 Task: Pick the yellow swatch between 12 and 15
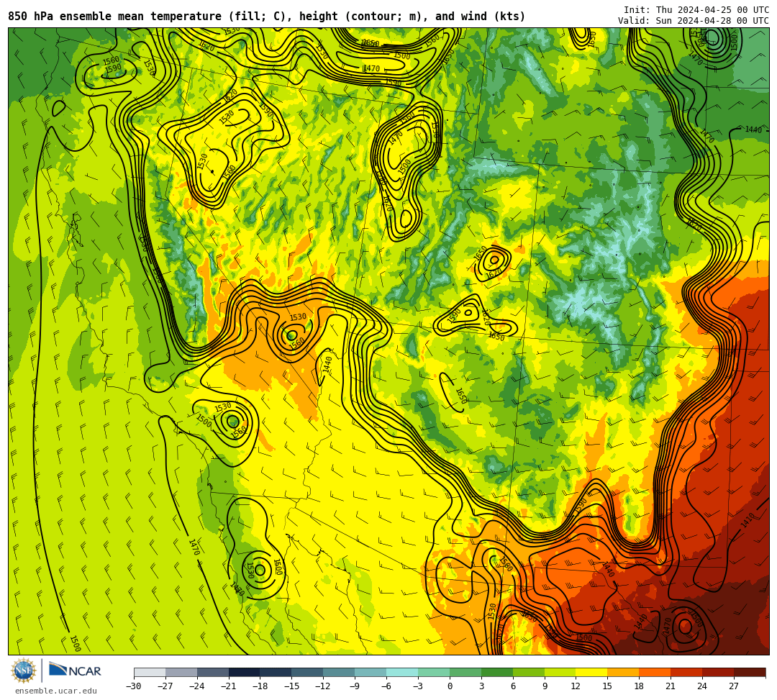pyautogui.click(x=592, y=672)
